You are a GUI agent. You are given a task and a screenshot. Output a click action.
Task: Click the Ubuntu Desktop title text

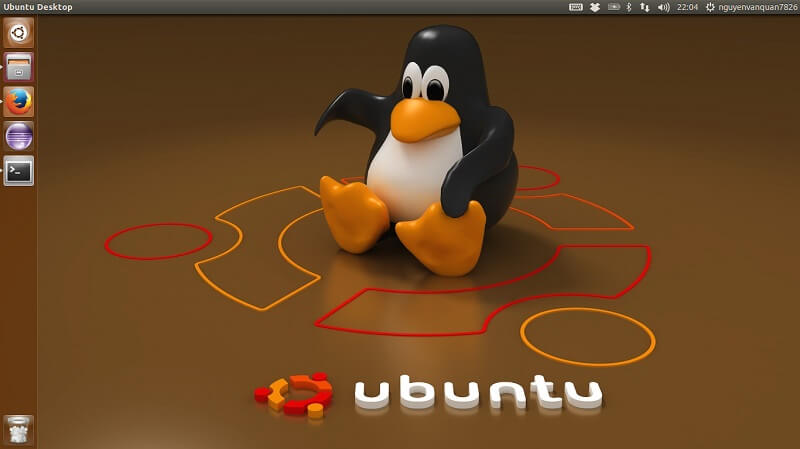click(38, 7)
